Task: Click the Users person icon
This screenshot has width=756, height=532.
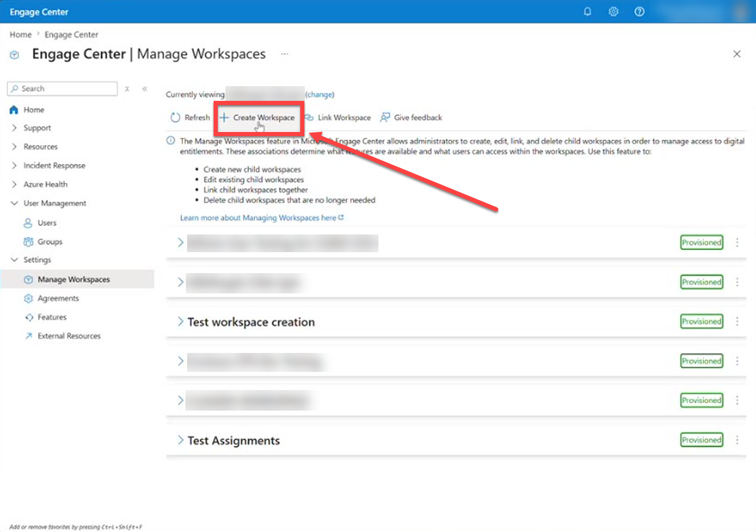Action: point(28,223)
